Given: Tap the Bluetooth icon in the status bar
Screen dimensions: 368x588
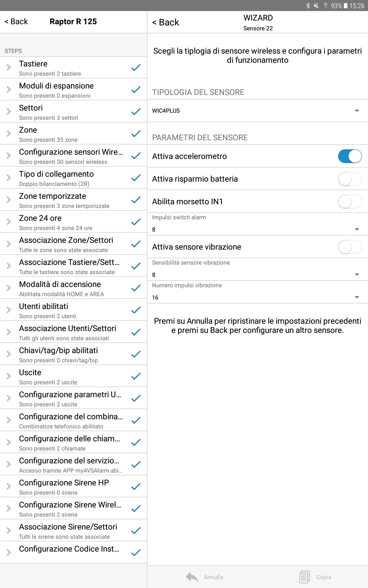Looking at the screenshot, I should (x=308, y=5).
